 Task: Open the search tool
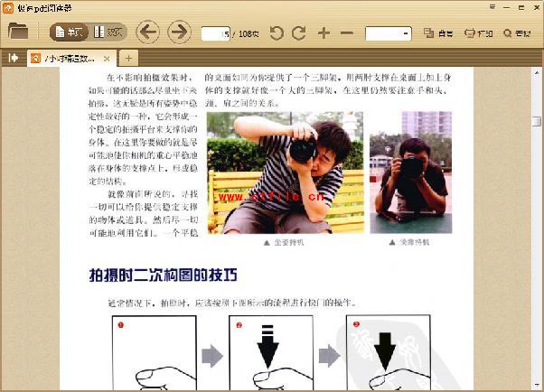click(517, 33)
